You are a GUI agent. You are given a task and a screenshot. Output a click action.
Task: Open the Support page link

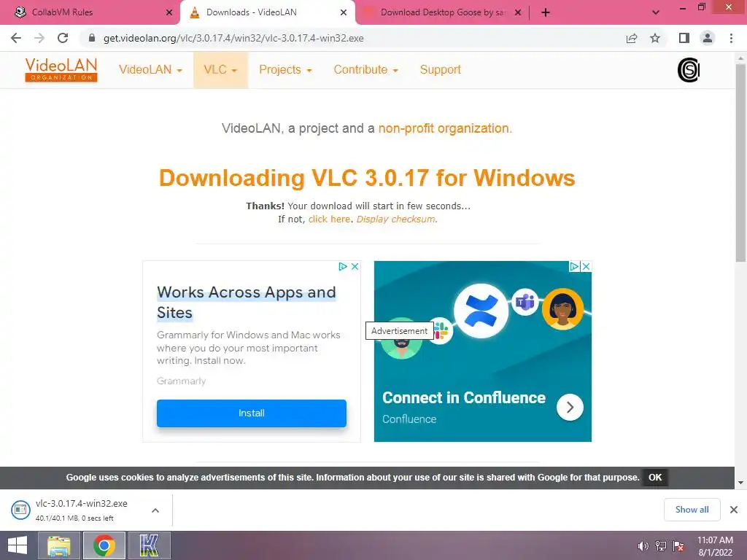tap(440, 69)
